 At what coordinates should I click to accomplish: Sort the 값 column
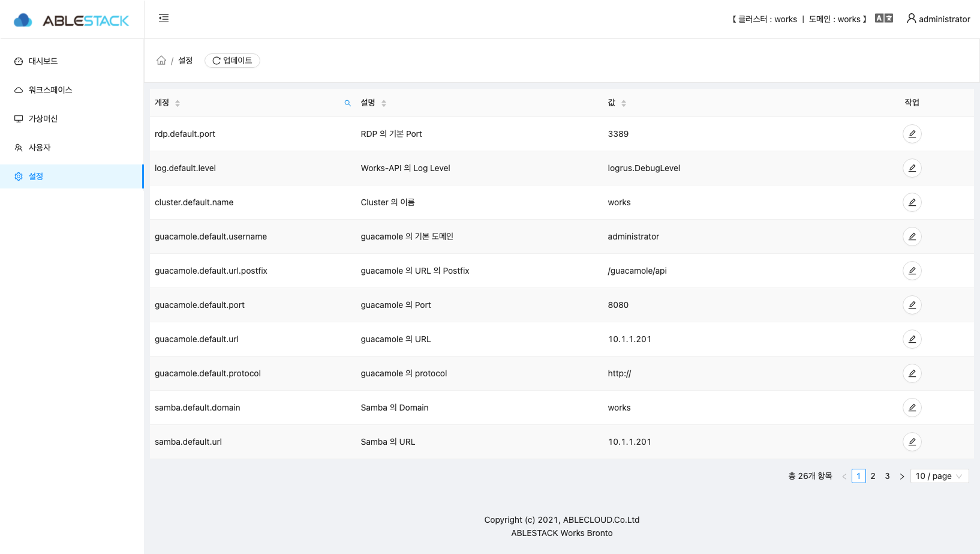click(x=624, y=103)
